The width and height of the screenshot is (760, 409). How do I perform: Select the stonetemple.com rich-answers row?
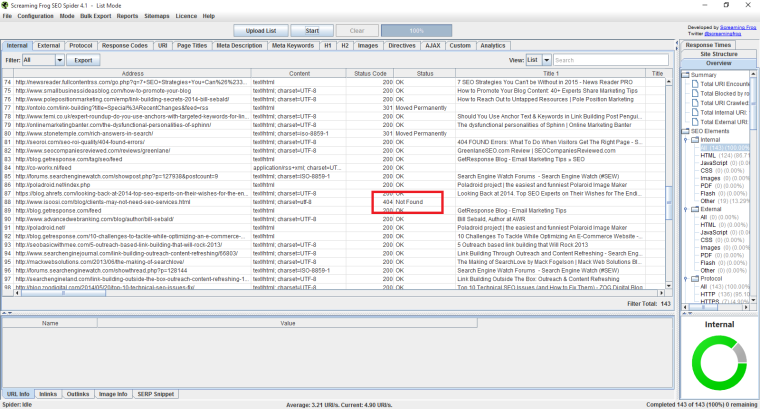click(334, 133)
